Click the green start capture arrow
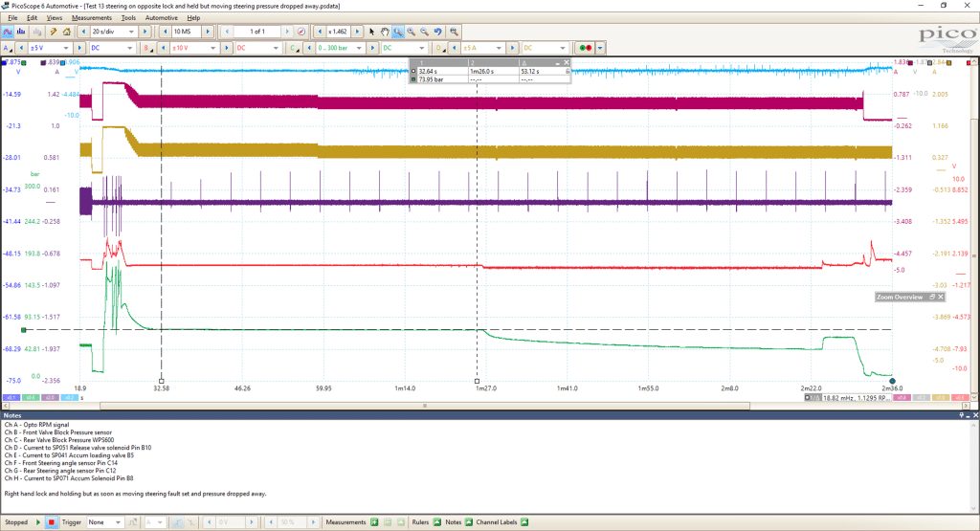Image resolution: width=980 pixels, height=531 pixels. pyautogui.click(x=38, y=522)
